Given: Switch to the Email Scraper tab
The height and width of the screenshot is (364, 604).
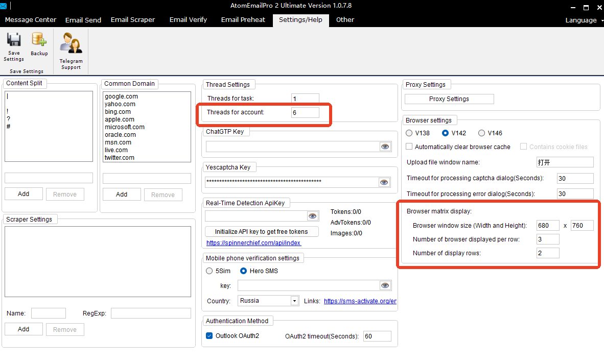Looking at the screenshot, I should tap(132, 19).
